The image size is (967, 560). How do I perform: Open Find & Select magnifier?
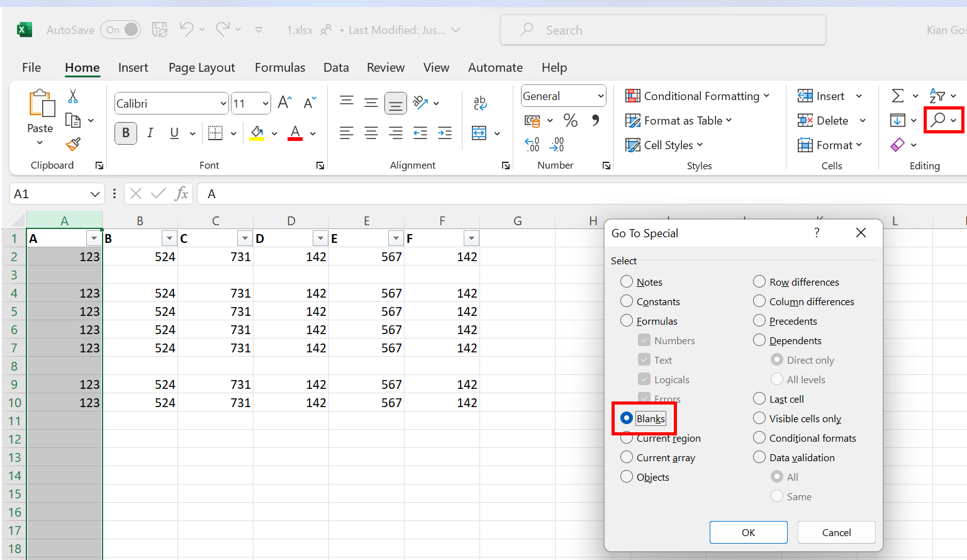(938, 120)
